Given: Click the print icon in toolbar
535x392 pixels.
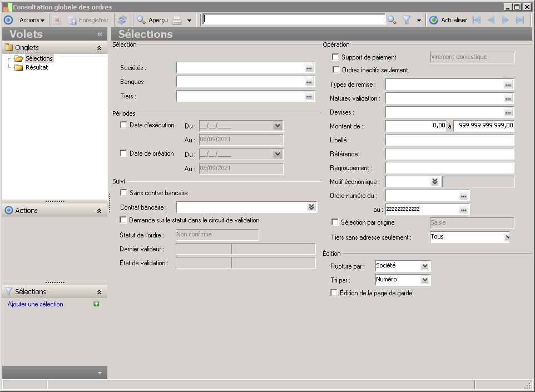Looking at the screenshot, I should click(x=177, y=20).
